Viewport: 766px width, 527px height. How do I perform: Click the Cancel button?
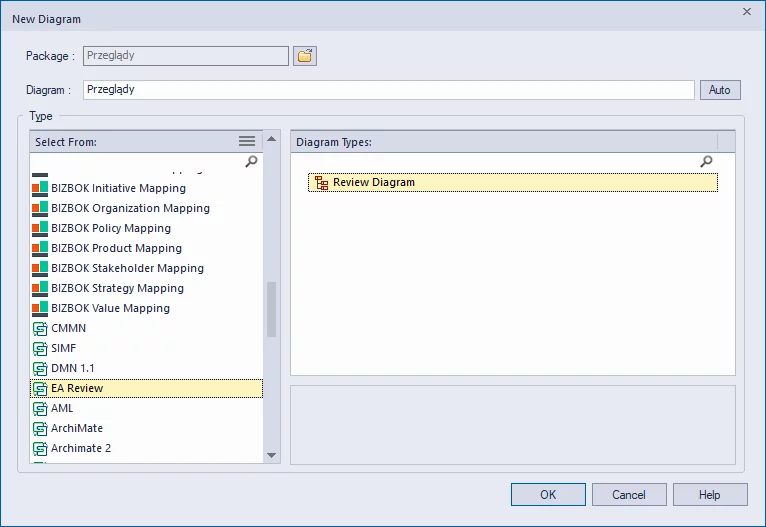(x=629, y=495)
